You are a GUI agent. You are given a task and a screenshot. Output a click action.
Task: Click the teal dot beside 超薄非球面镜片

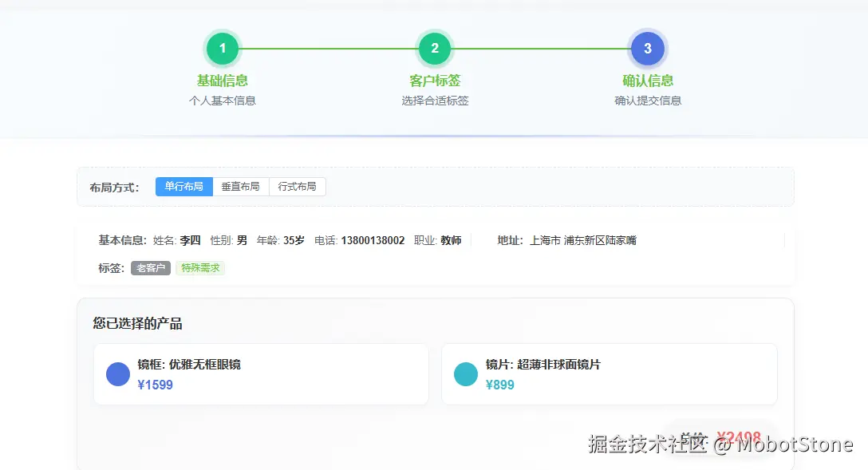tap(466, 373)
